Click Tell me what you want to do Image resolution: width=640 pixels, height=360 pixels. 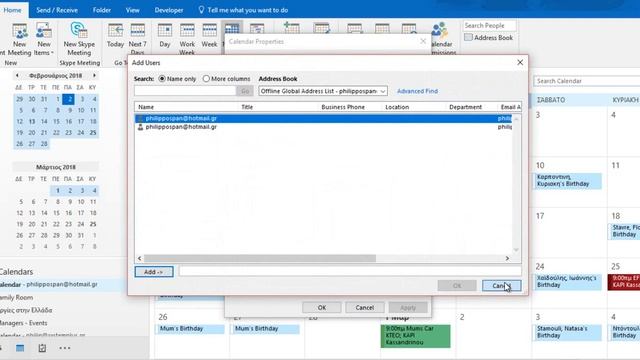[x=243, y=10]
